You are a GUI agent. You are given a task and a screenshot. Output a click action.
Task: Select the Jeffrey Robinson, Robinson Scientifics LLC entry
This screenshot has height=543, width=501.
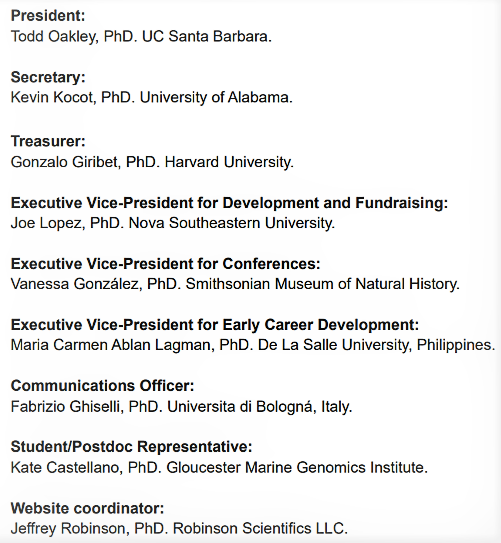click(x=179, y=529)
